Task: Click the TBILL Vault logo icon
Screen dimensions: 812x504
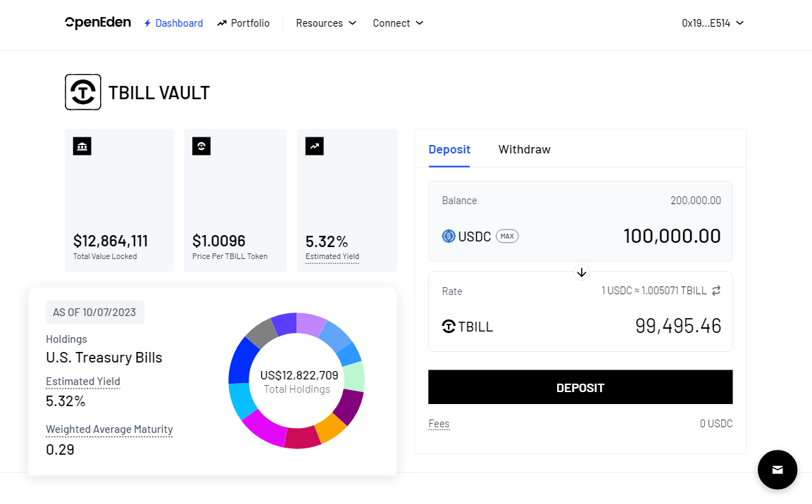Action: [x=83, y=92]
